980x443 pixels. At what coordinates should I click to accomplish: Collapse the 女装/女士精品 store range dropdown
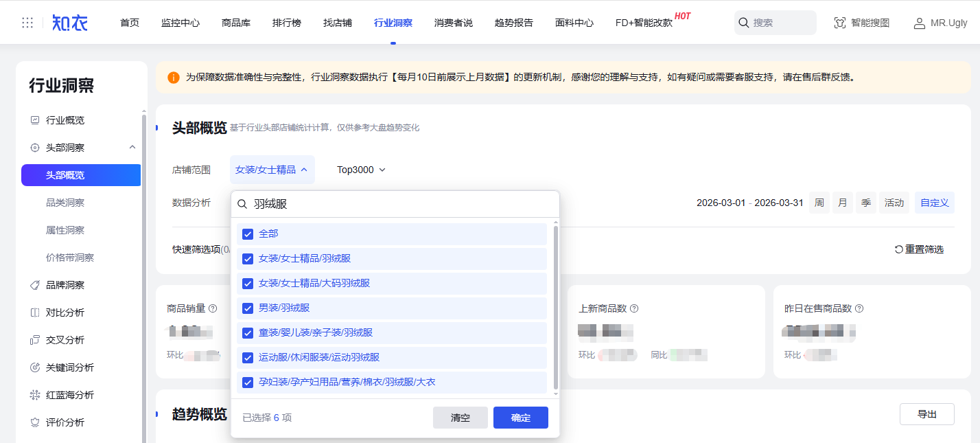(272, 170)
